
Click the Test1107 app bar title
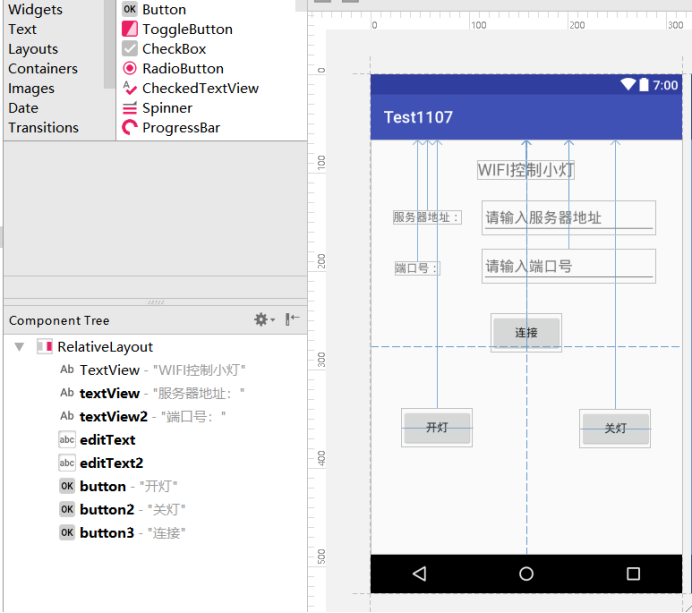[418, 117]
